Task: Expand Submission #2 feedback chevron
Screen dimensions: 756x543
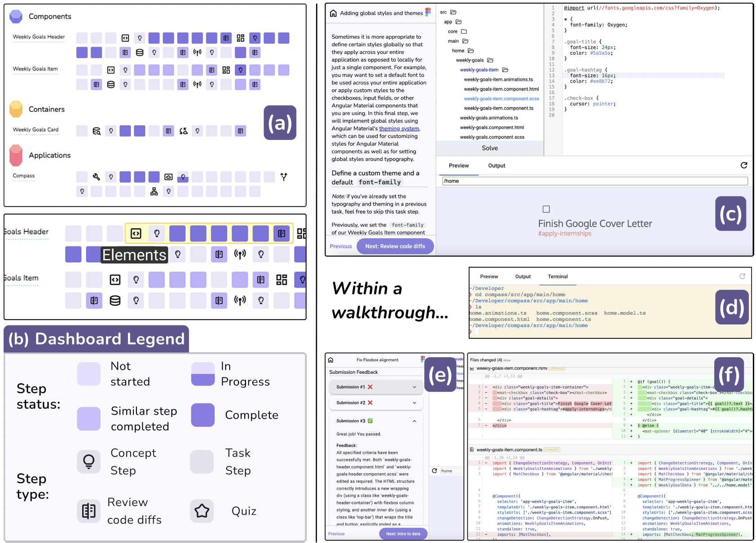Action: pos(414,403)
